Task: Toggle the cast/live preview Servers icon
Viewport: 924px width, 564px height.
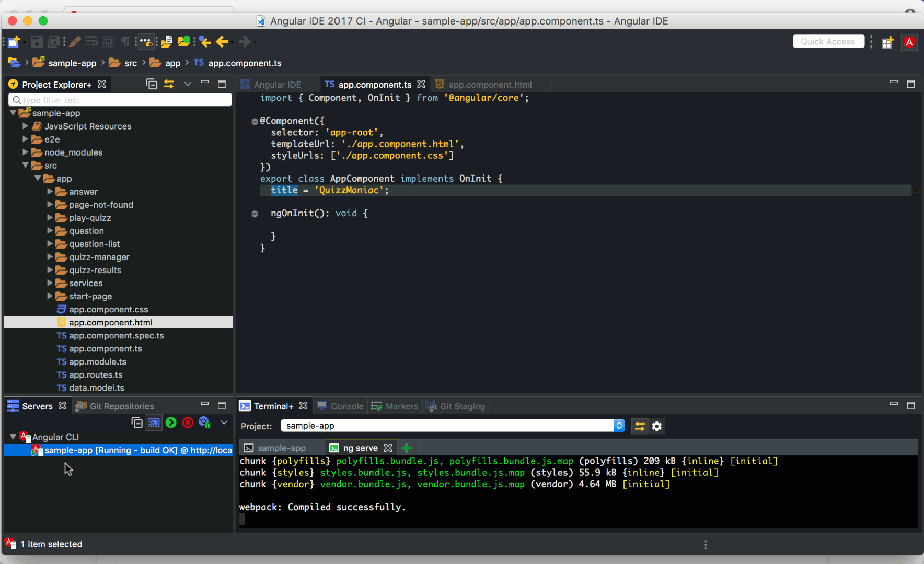Action: (x=154, y=422)
